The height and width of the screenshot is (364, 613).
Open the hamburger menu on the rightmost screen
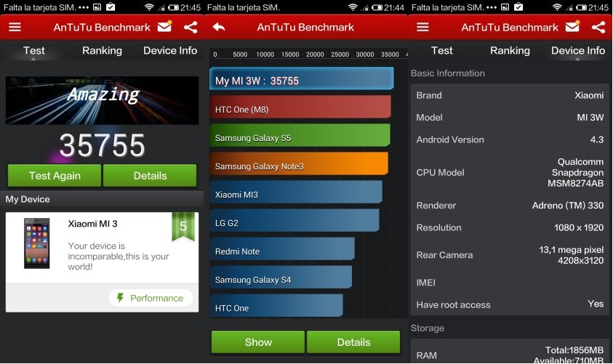click(423, 28)
